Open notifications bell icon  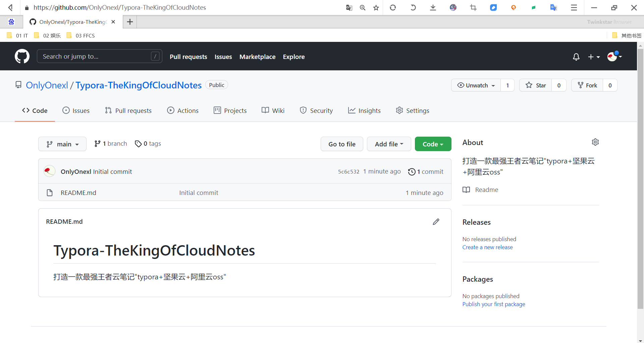[576, 57]
